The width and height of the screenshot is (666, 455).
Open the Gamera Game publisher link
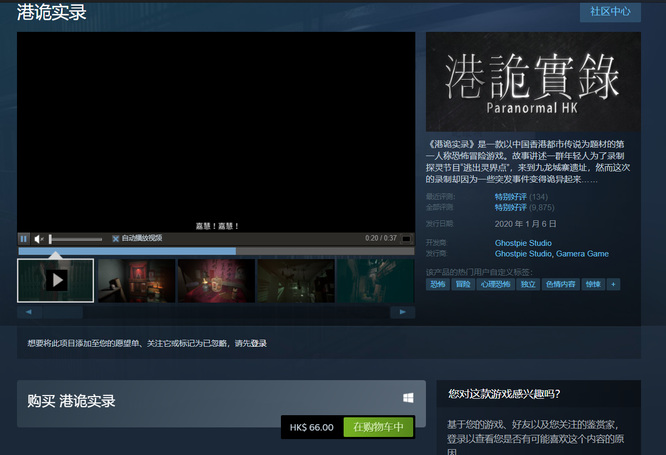582,254
